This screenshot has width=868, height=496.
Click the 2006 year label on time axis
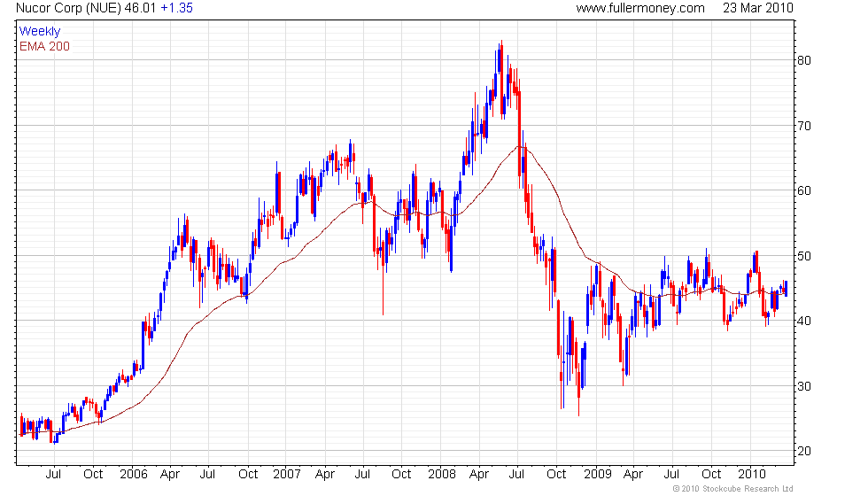[134, 475]
